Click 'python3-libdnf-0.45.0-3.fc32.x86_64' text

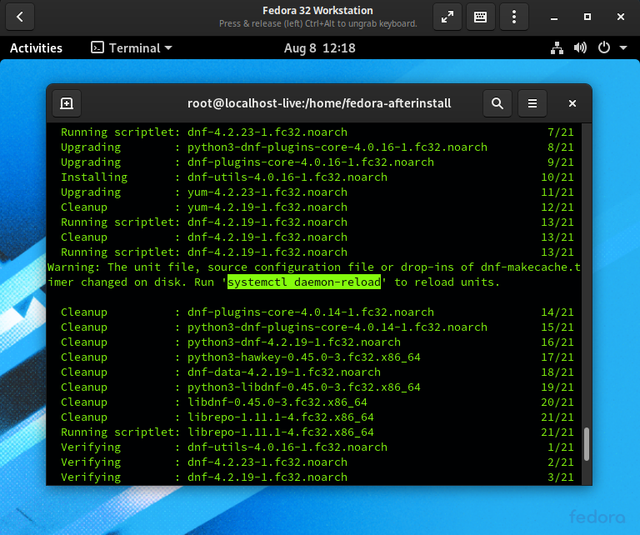(304, 387)
